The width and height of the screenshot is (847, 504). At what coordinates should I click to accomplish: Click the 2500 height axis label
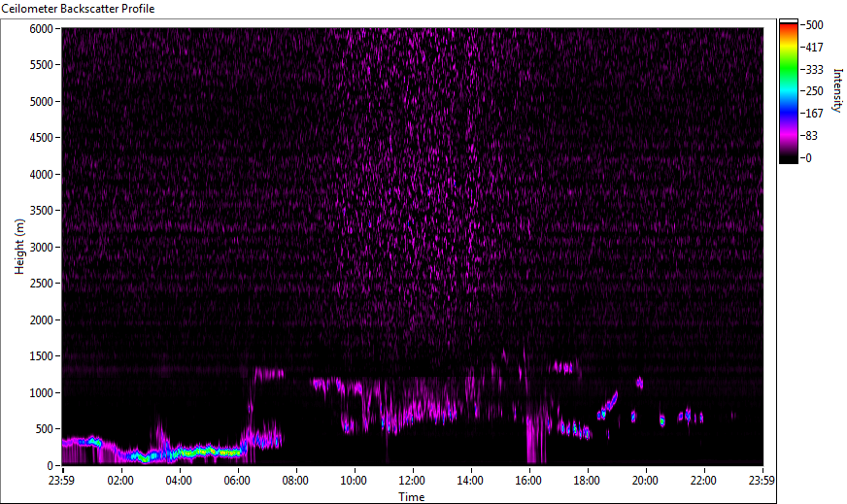(x=41, y=284)
